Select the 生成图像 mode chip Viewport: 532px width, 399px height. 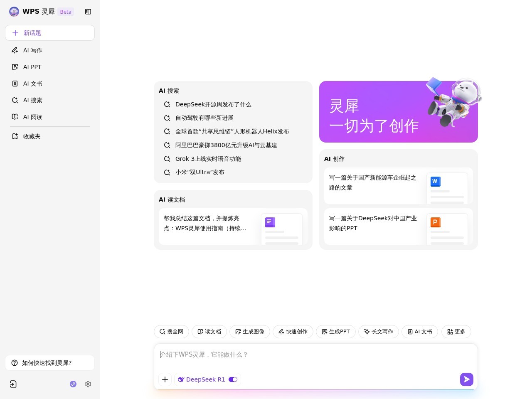point(250,332)
